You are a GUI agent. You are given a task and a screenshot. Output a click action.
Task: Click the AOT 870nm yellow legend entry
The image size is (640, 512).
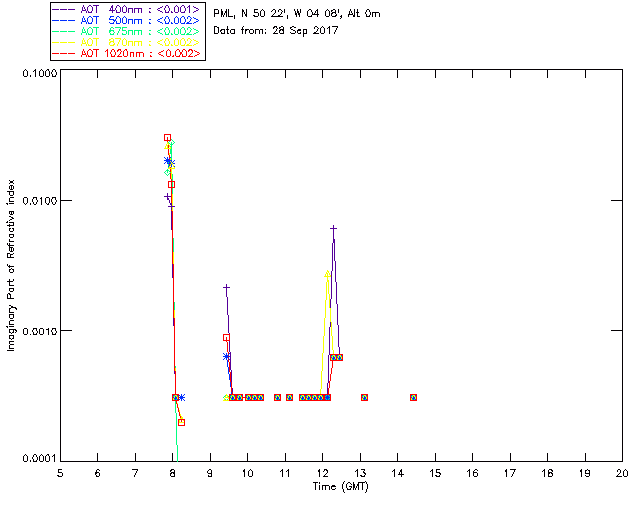point(127,42)
